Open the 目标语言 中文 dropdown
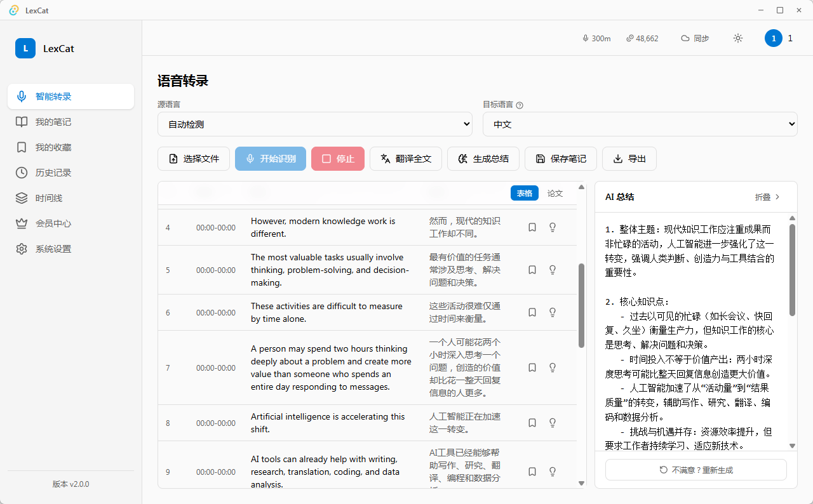The image size is (813, 504). coord(640,124)
